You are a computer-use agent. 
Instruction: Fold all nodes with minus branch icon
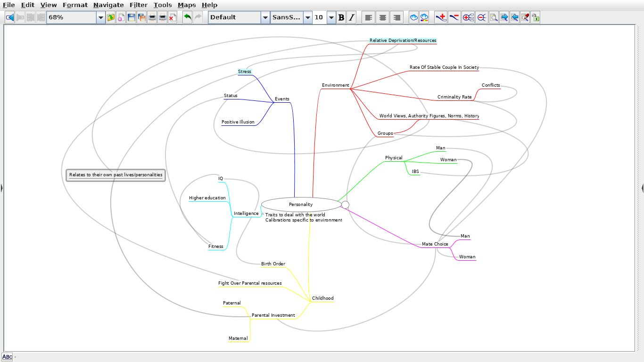pyautogui.click(x=481, y=17)
